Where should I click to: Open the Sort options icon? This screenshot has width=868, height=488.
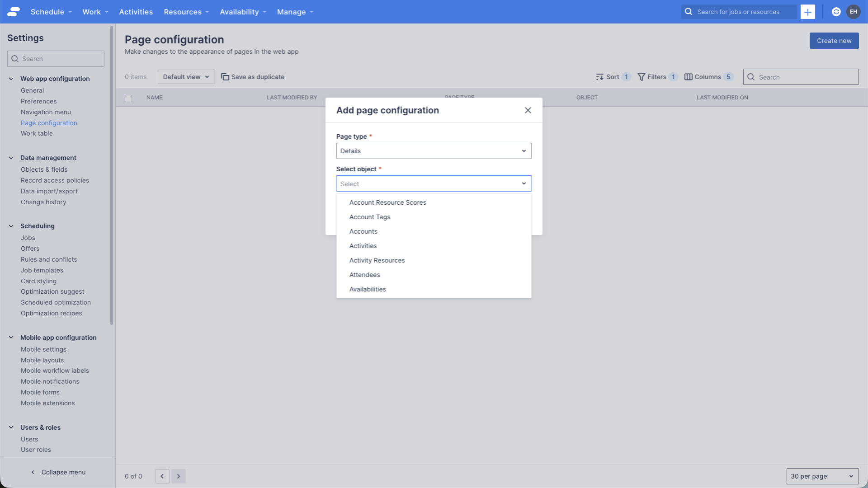click(x=600, y=77)
